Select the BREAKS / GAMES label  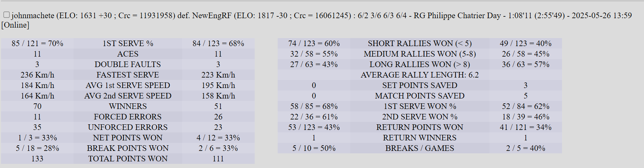pos(420,148)
